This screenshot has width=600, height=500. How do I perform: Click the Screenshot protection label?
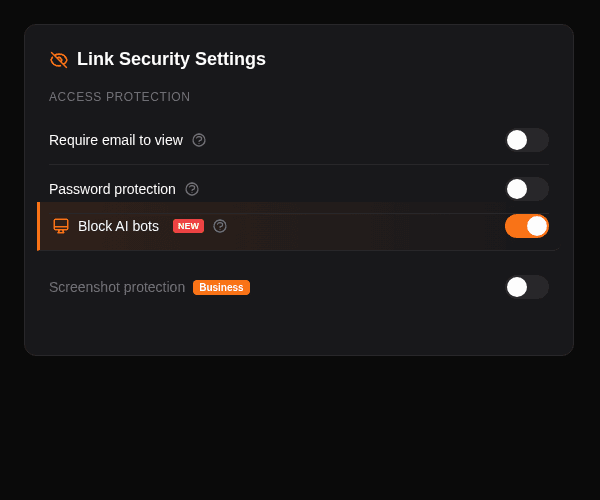pos(117,287)
